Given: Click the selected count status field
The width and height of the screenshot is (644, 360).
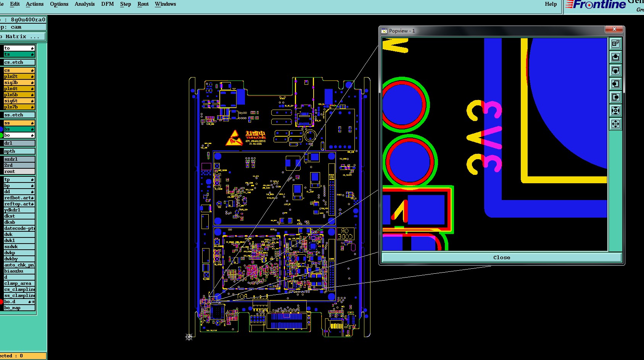Looking at the screenshot, I should [23, 356].
